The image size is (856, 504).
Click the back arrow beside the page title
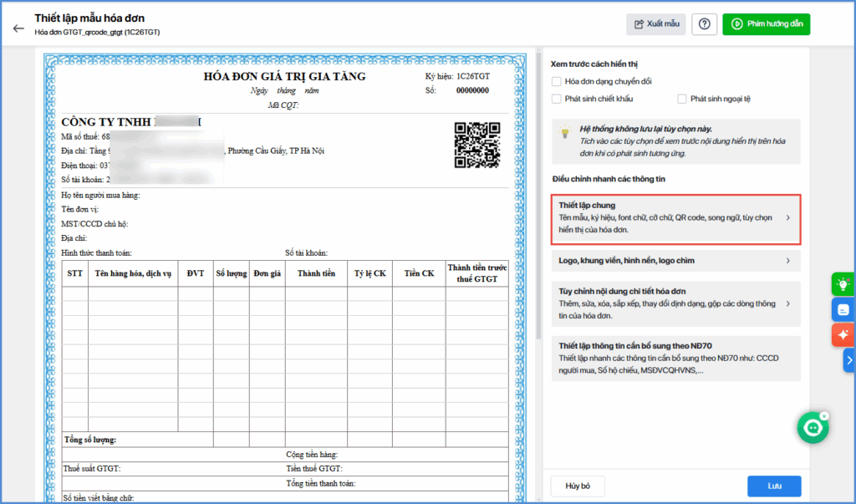(x=18, y=27)
